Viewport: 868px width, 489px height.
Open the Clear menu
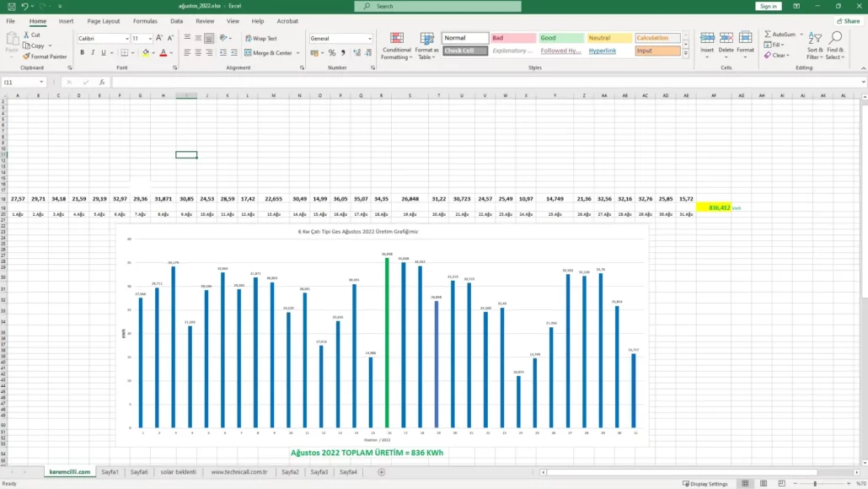click(777, 56)
